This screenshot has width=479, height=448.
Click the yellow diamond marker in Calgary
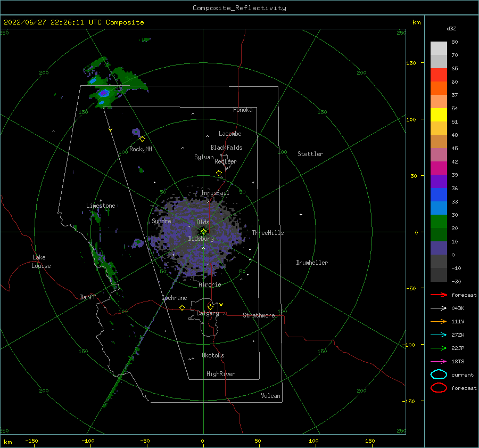point(210,307)
